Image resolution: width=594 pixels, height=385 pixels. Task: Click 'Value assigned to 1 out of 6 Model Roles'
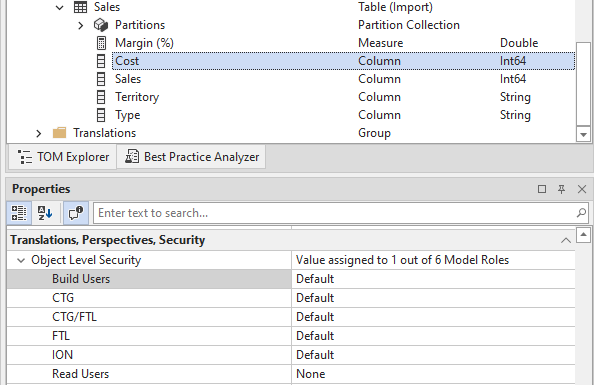(x=402, y=260)
